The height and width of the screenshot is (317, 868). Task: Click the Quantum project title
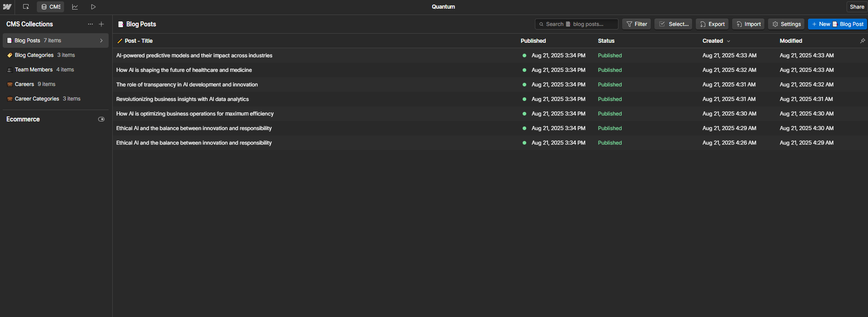(x=443, y=7)
